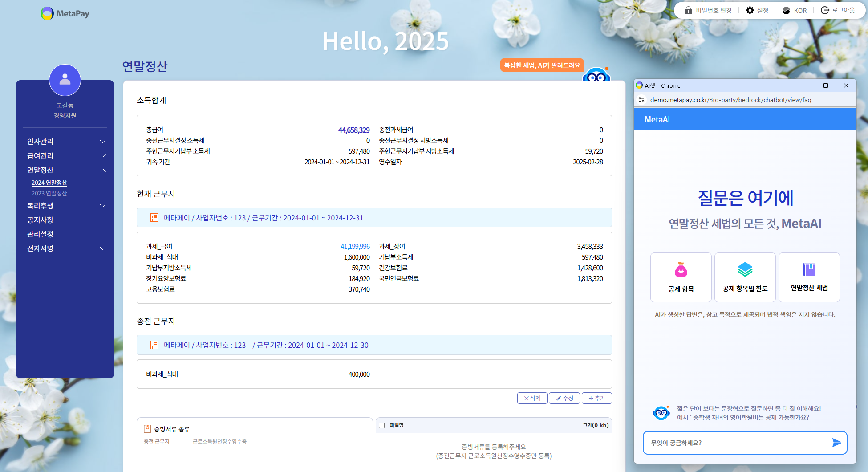Click the building icon for 현재 근무지

pos(154,218)
